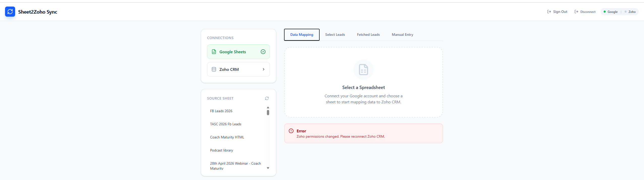Expand Zoho CRM connection chevron
Screen dimensions: 644x180
pyautogui.click(x=264, y=69)
